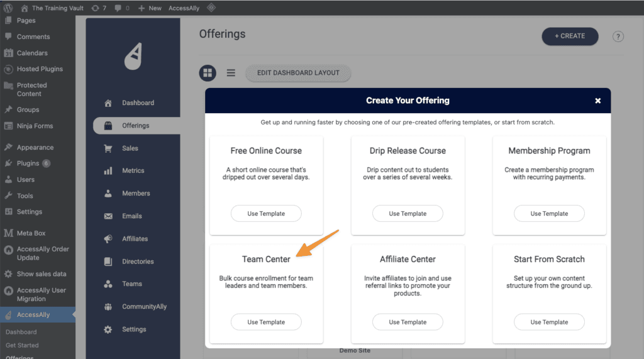644x359 pixels.
Task: Go to Members in AccessAlly menu
Action: [x=136, y=194]
